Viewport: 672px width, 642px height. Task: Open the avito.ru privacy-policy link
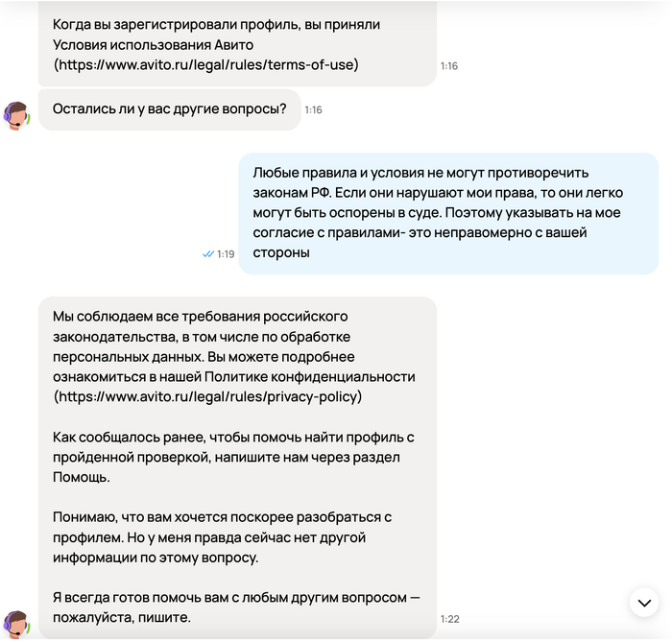208,396
